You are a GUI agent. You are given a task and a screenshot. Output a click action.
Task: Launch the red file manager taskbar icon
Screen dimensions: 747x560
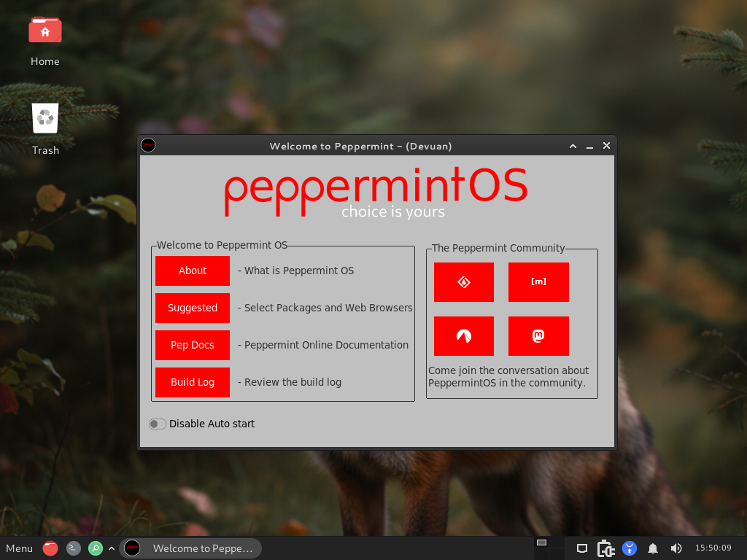tap(50, 548)
